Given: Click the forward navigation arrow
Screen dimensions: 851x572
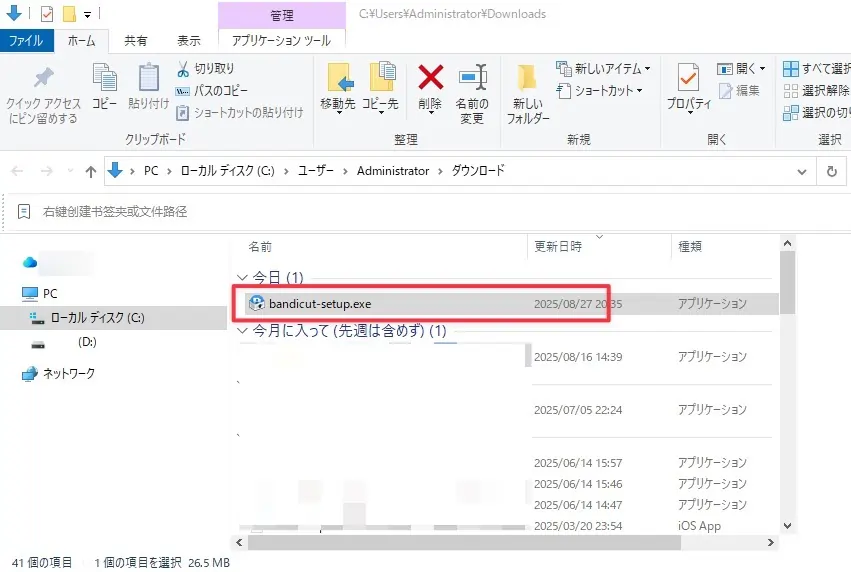Looking at the screenshot, I should click(x=47, y=171).
